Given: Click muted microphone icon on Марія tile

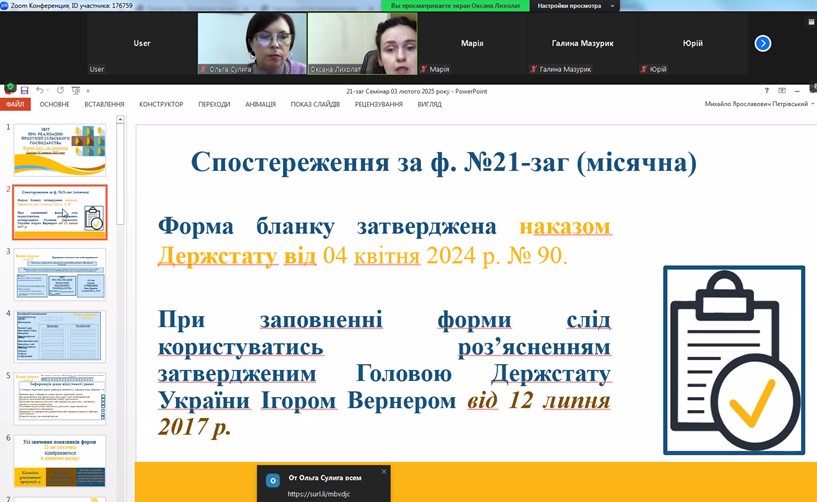Looking at the screenshot, I should (x=424, y=69).
